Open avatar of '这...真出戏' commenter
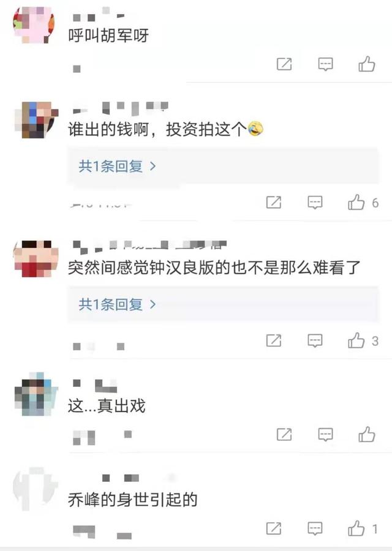392x551 pixels. pos(36,394)
